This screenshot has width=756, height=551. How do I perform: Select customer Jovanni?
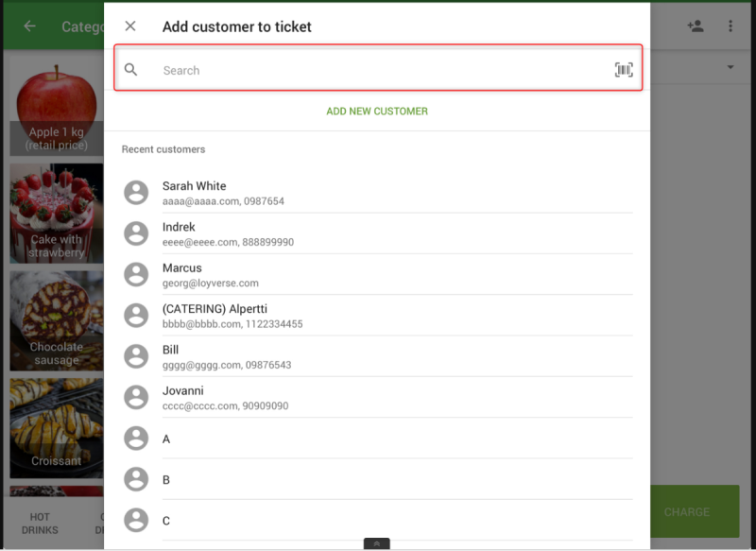tap(378, 397)
